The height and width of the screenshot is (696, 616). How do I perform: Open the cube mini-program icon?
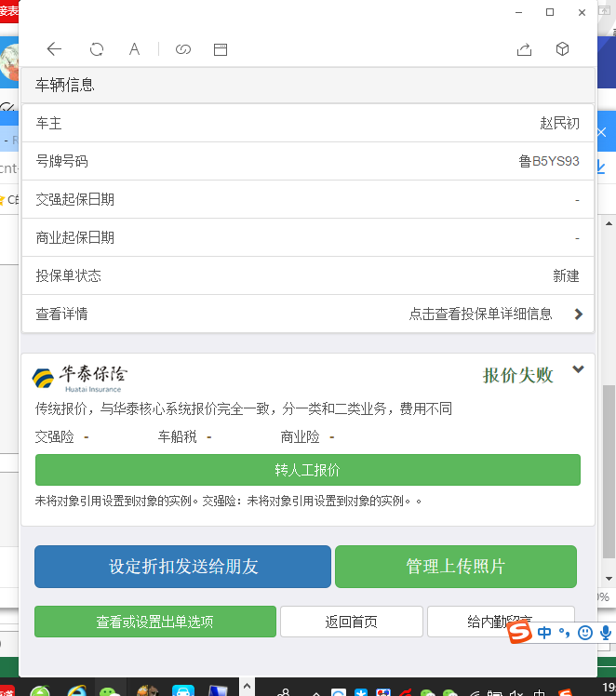click(x=562, y=48)
